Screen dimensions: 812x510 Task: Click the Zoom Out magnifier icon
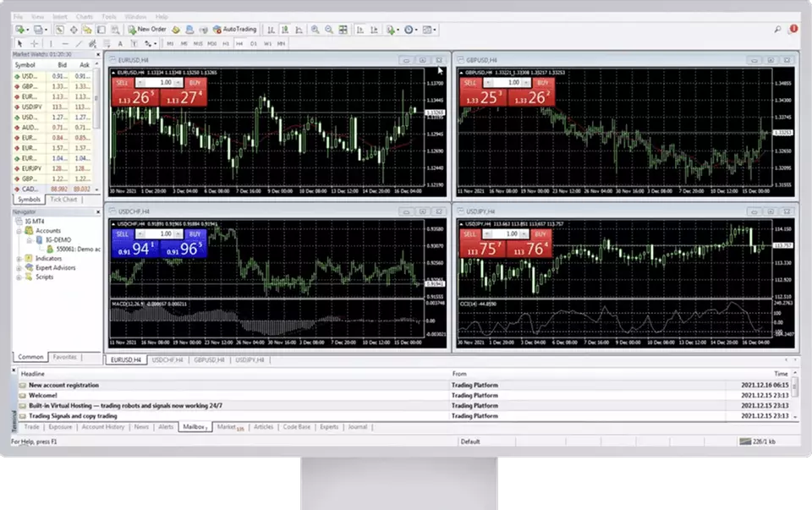327,29
